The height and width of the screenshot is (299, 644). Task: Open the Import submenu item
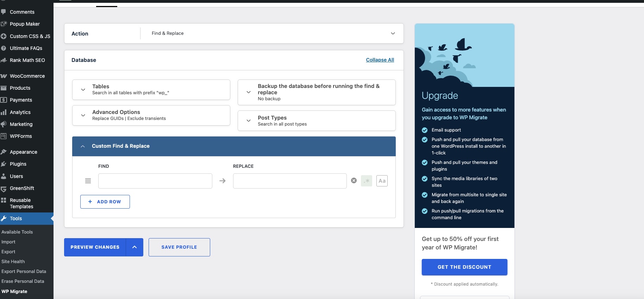(x=8, y=242)
